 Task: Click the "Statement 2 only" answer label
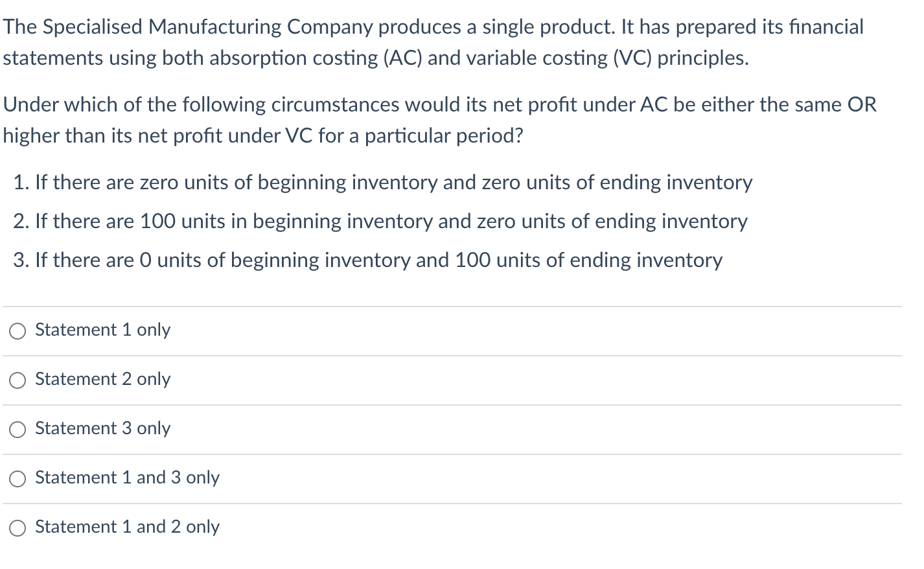[102, 380]
